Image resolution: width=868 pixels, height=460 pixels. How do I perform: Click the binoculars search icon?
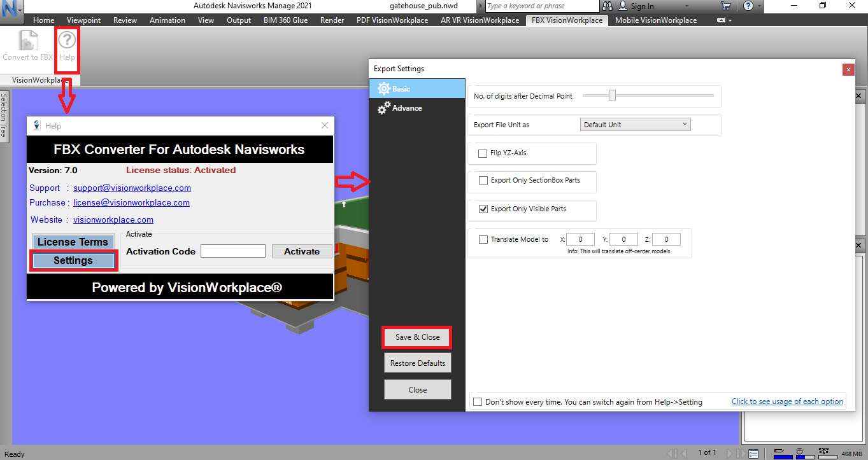(x=608, y=6)
